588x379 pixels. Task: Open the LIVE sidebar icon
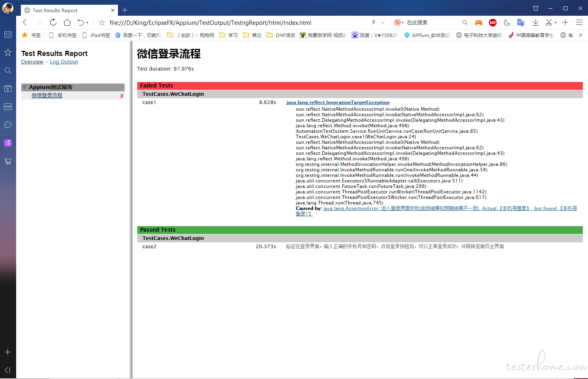pos(8,106)
